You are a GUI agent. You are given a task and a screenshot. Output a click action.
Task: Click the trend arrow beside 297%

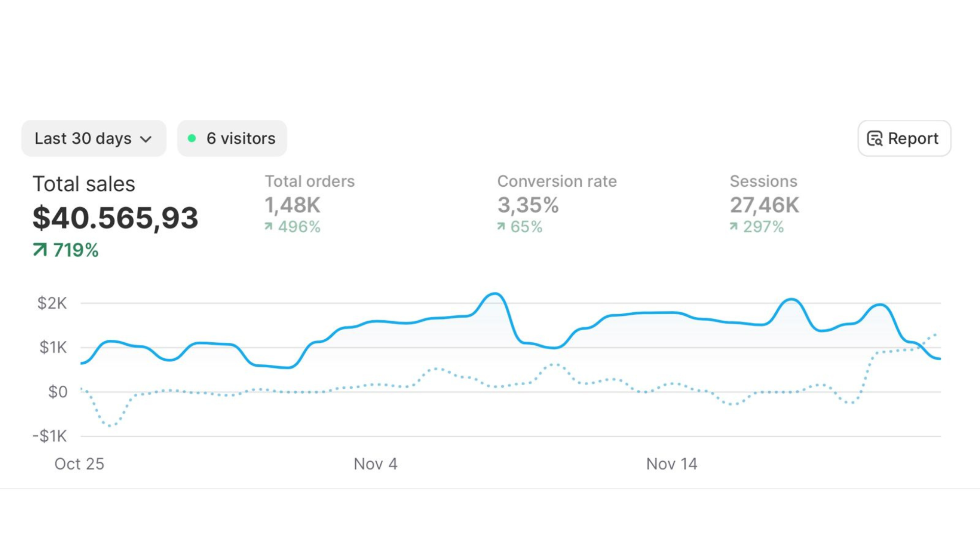click(733, 226)
